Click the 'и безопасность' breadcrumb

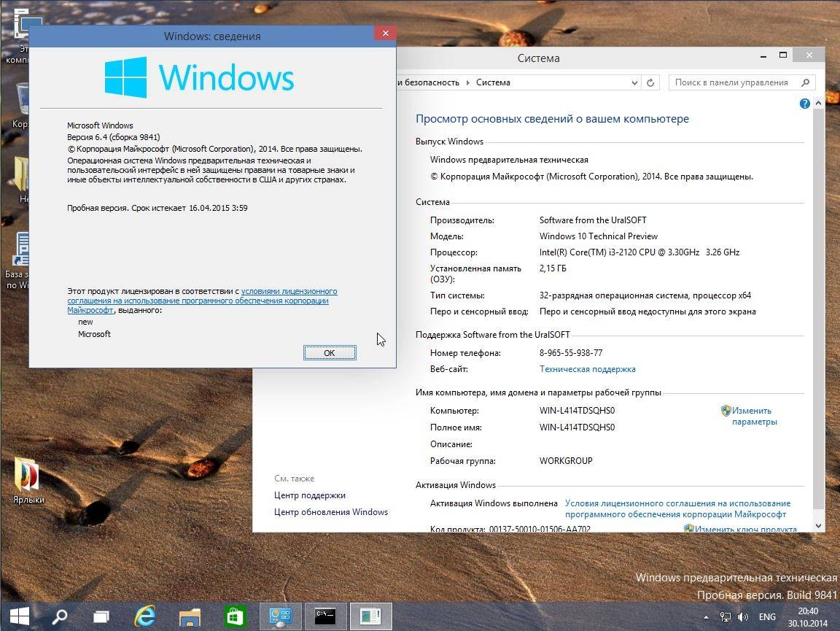point(428,82)
